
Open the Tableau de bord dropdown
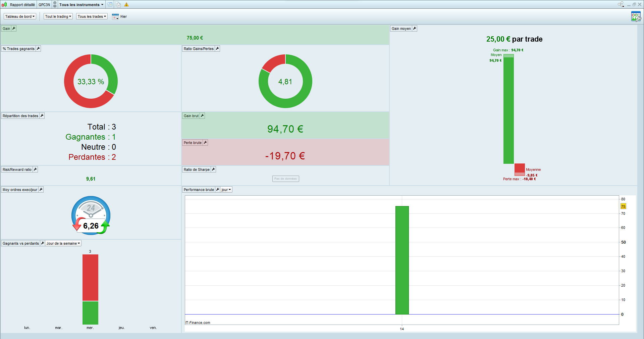[x=20, y=16]
